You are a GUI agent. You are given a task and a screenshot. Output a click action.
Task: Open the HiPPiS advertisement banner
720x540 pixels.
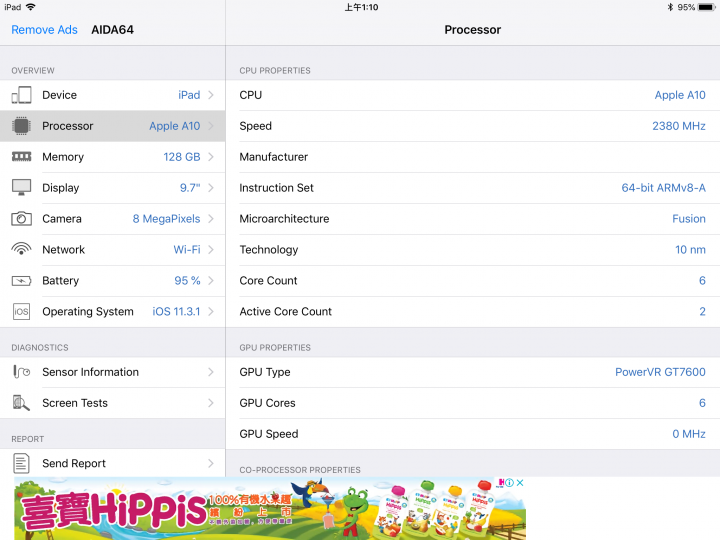pos(270,508)
